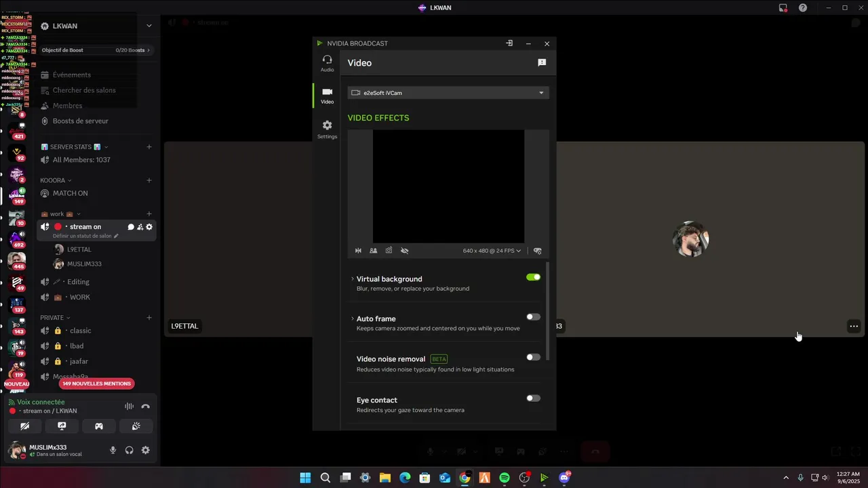
Task: Click the mirror/flip preview icon
Action: point(358,251)
